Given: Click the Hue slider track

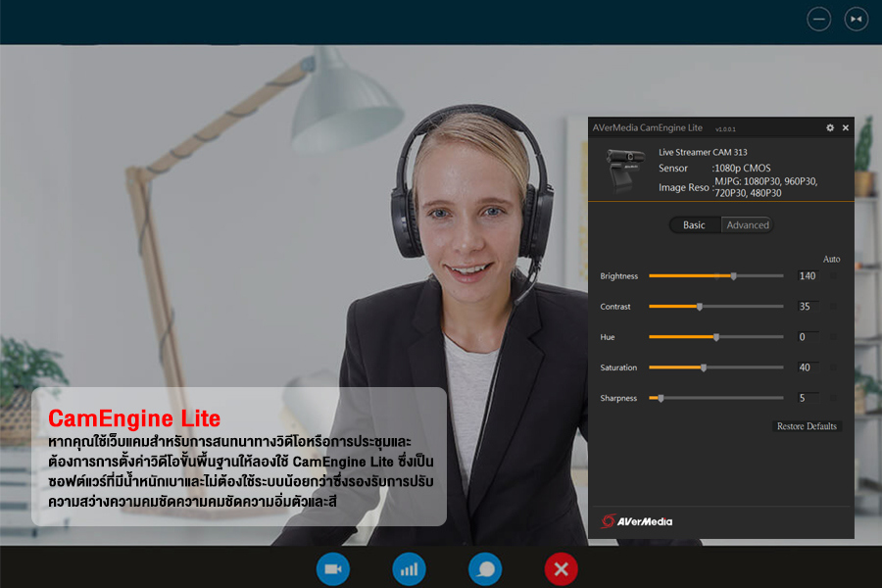Looking at the screenshot, I should coord(716,337).
